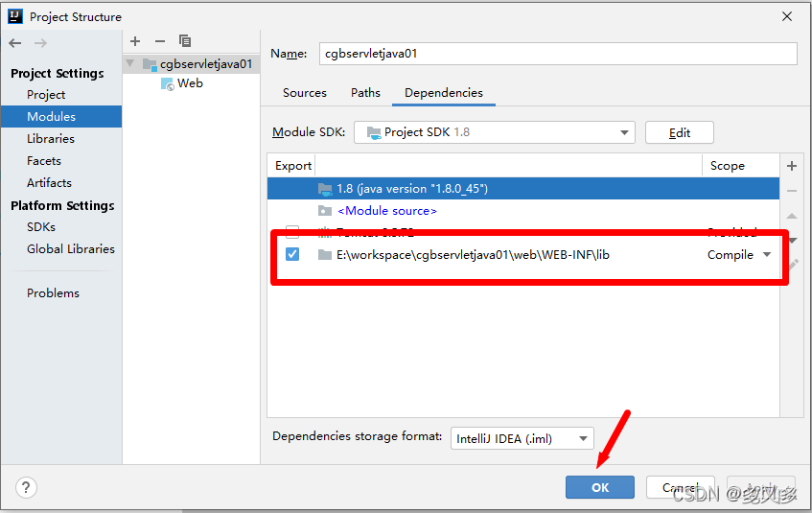
Task: Click the Scope column header
Action: (727, 166)
